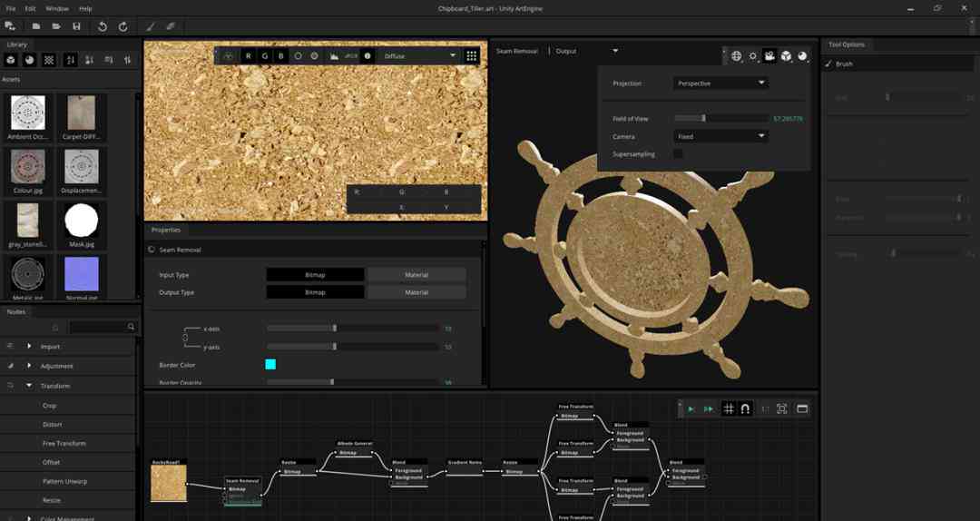
Task: Open light settings via the sun icon
Action: click(x=753, y=55)
